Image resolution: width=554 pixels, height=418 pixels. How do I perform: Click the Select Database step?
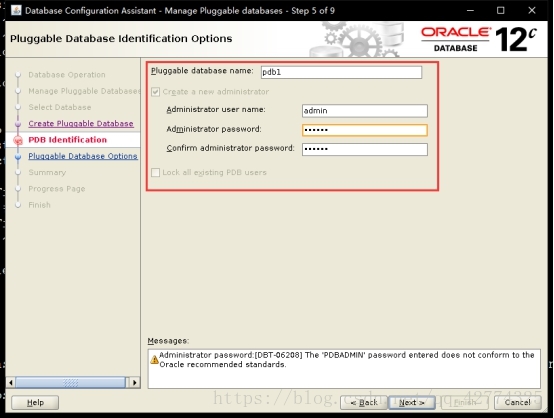[60, 107]
